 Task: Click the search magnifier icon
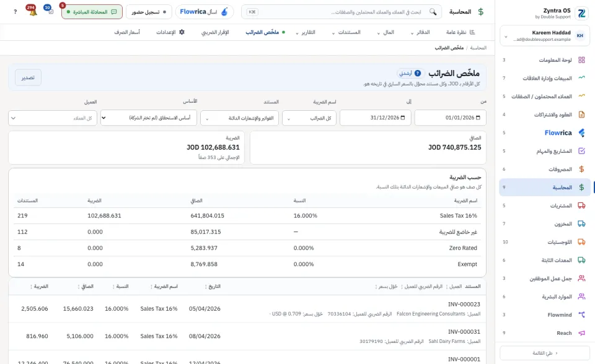tap(433, 12)
